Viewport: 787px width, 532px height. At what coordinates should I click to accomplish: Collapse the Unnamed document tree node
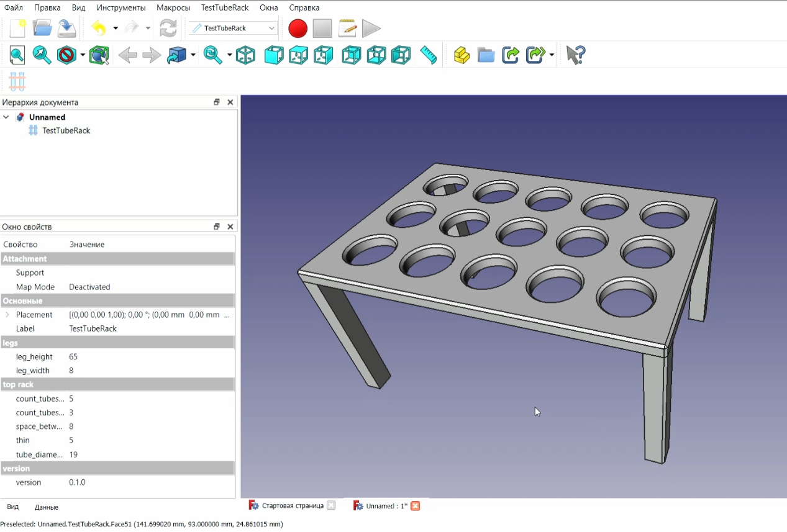pos(6,117)
